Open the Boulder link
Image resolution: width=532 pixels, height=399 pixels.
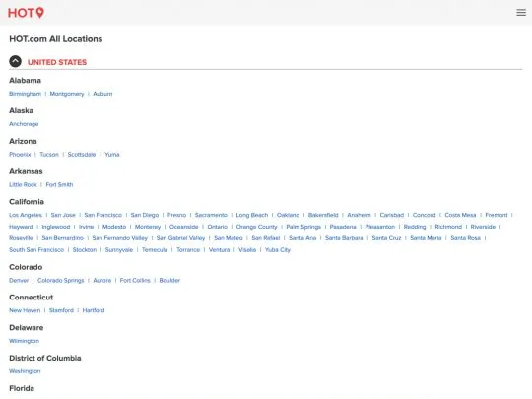169,280
